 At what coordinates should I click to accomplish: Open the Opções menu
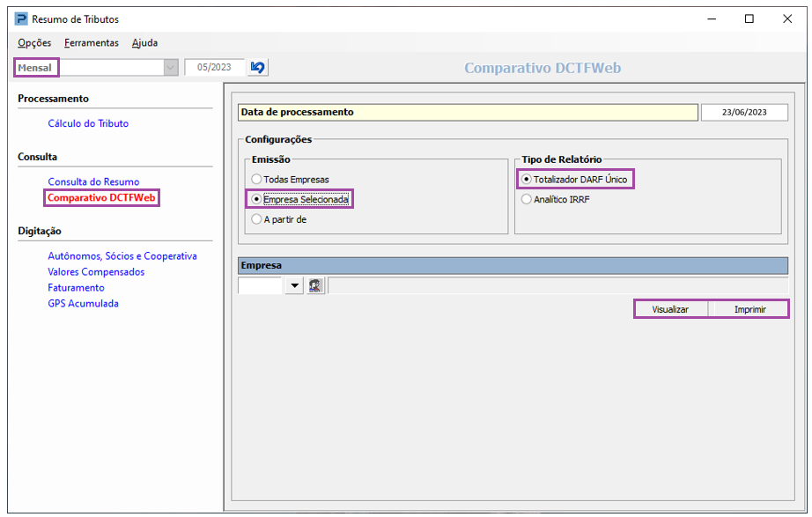pos(34,43)
